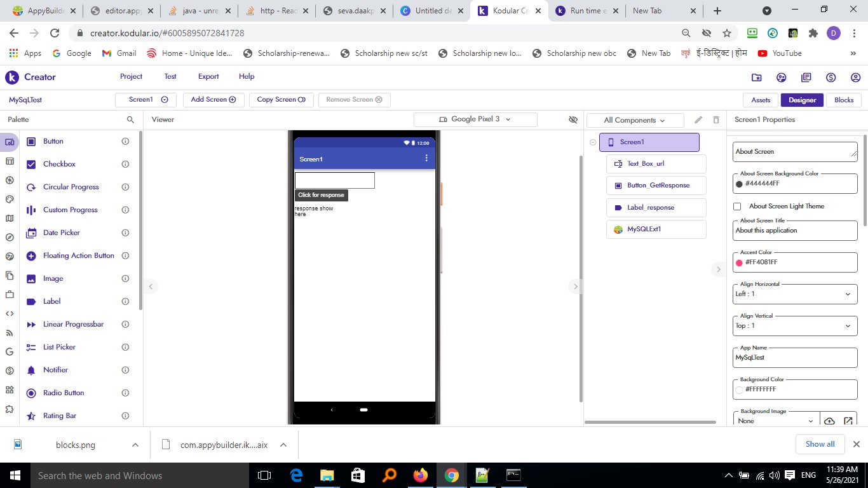Open the account profile icon
The width and height of the screenshot is (868, 488).
click(x=855, y=78)
